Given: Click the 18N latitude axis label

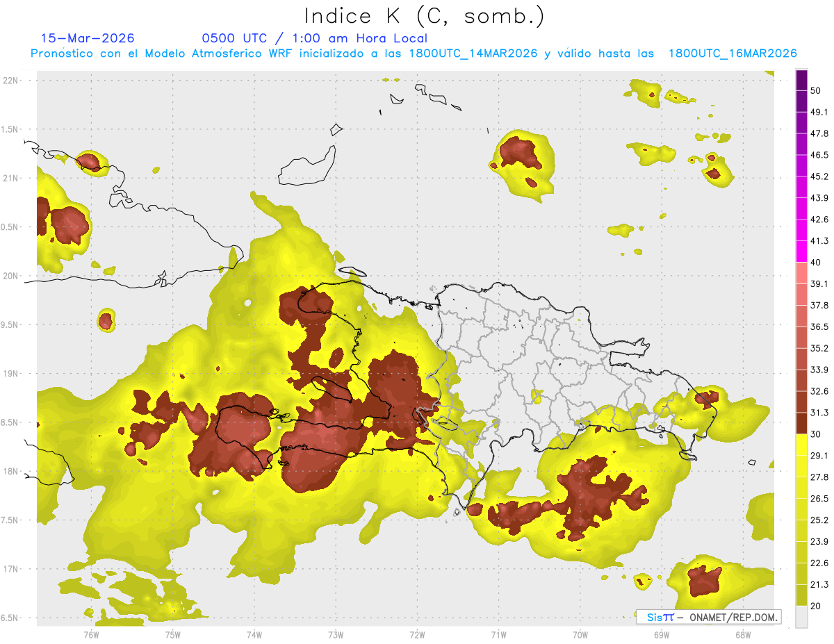Looking at the screenshot, I should tap(11, 472).
